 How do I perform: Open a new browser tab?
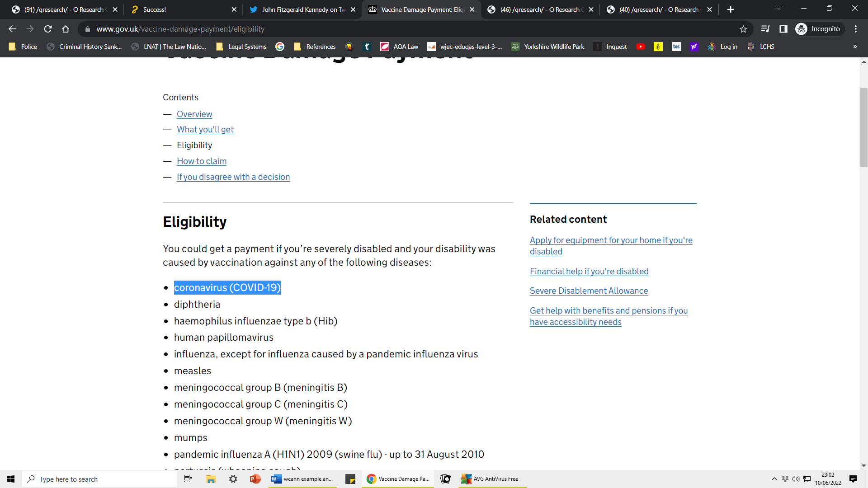click(731, 9)
